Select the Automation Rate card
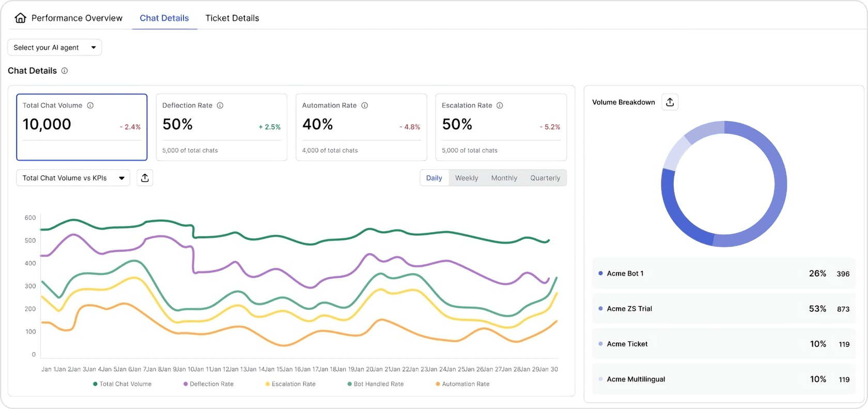Screen dimensions: 868x409 click(361, 127)
